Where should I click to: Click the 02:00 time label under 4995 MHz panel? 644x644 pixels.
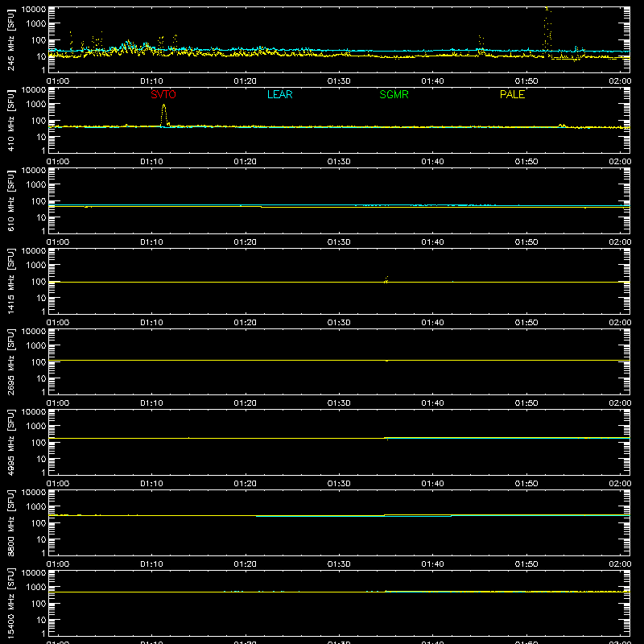coord(620,484)
